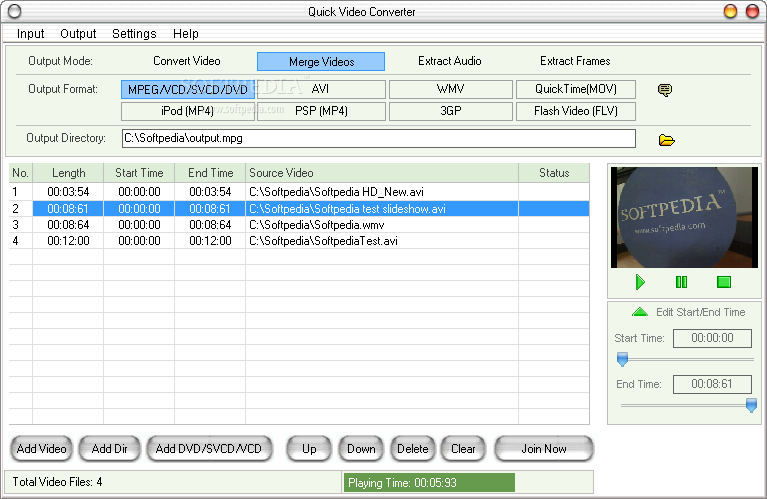Open the Input menu
This screenshot has width=767, height=499.
pos(30,34)
